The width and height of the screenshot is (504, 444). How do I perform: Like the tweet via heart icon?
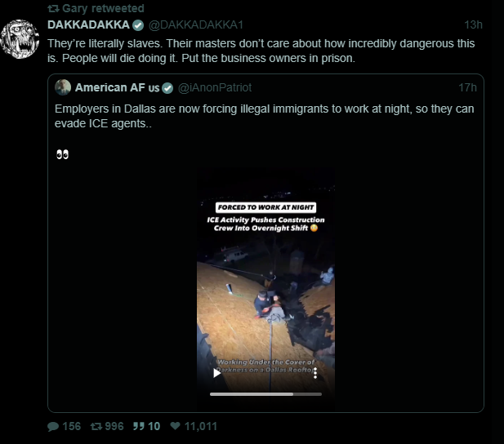[x=175, y=426]
